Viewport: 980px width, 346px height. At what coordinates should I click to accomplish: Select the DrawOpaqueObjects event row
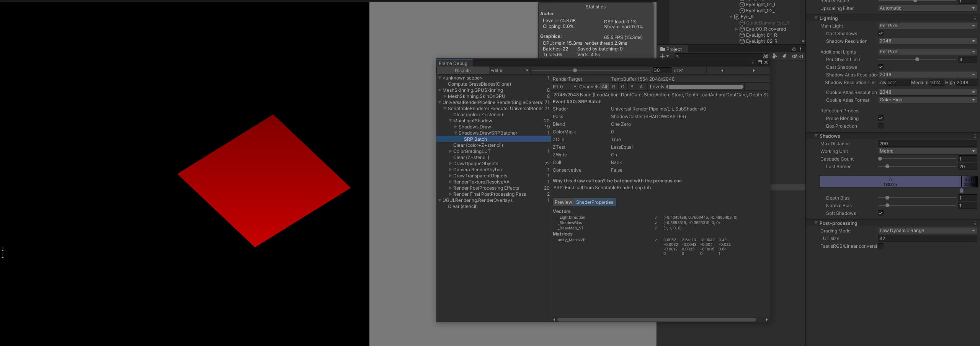[x=493, y=164]
